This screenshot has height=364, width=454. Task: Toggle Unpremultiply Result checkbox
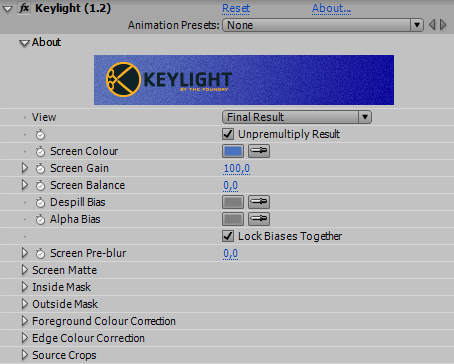click(228, 134)
